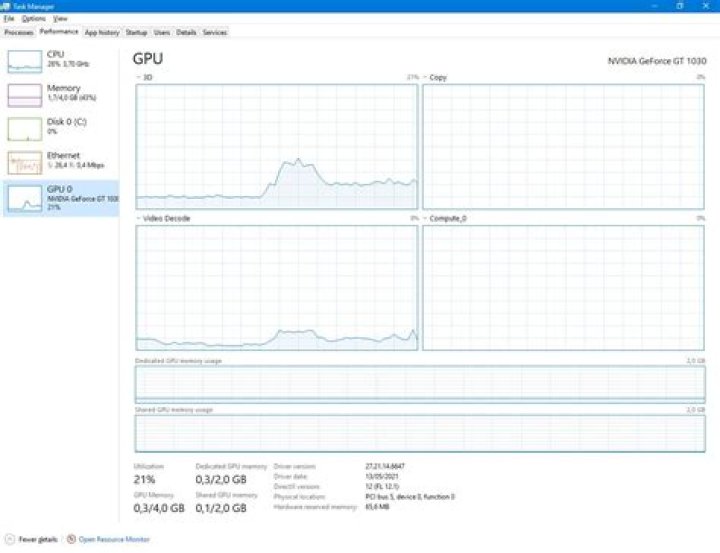Click the 21% utilization value

(x=145, y=480)
